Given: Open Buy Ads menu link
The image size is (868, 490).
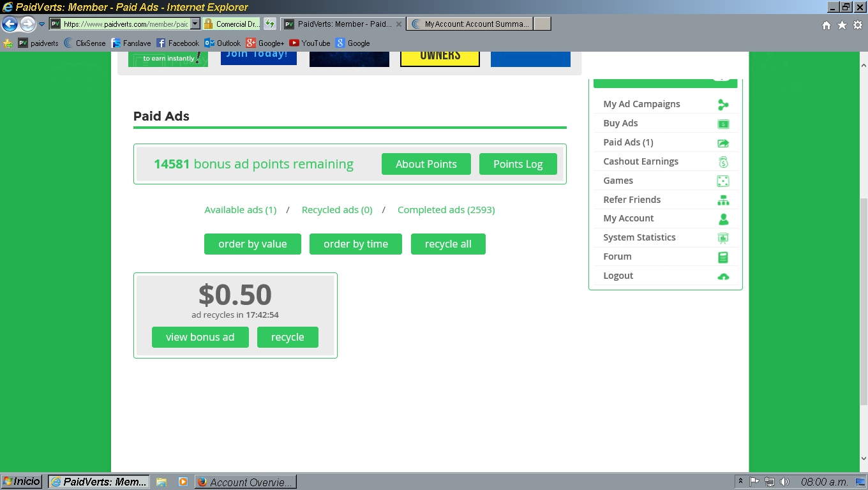Looking at the screenshot, I should 620,123.
